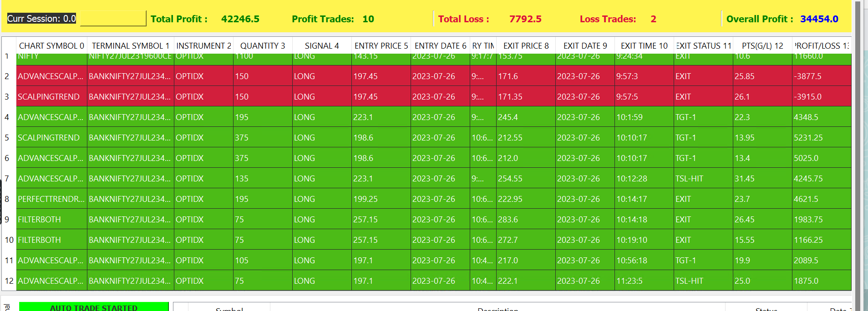The image size is (868, 311).
Task: Select the exit price cell 272.7
Action: 526,240
